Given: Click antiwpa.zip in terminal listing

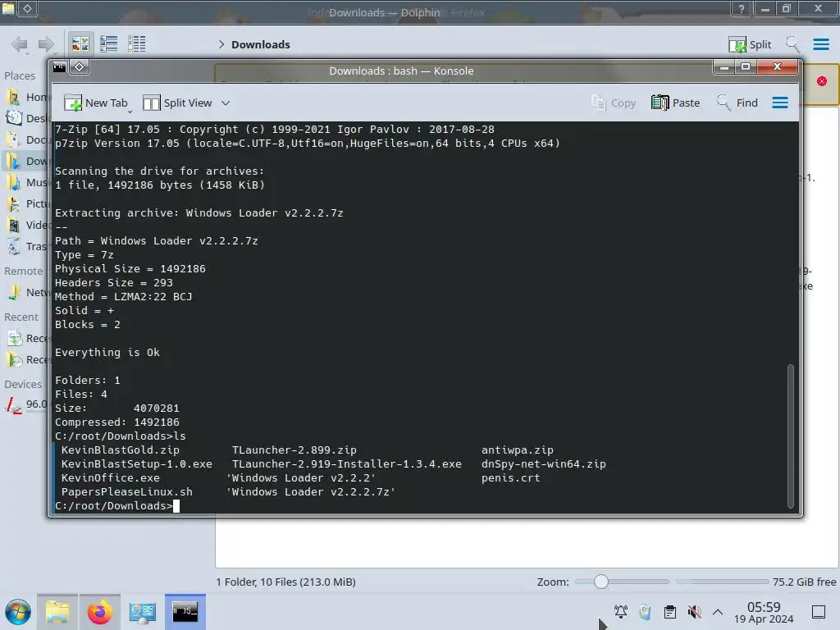Looking at the screenshot, I should click(x=518, y=450).
